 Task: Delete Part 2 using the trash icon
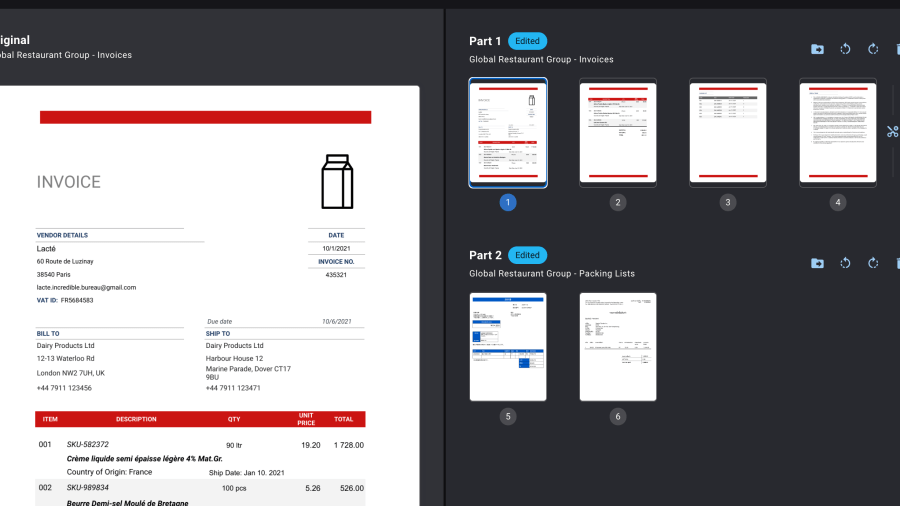tap(897, 263)
